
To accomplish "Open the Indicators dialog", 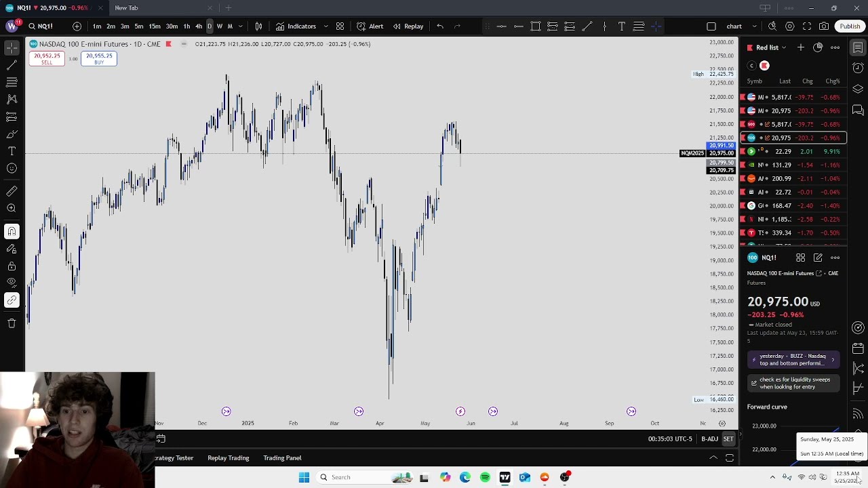I will coord(296,26).
